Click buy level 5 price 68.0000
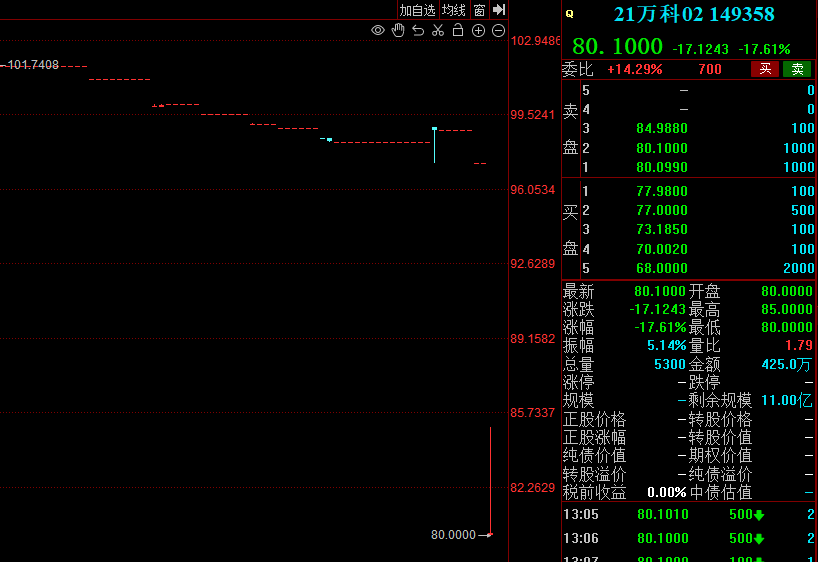 click(661, 268)
